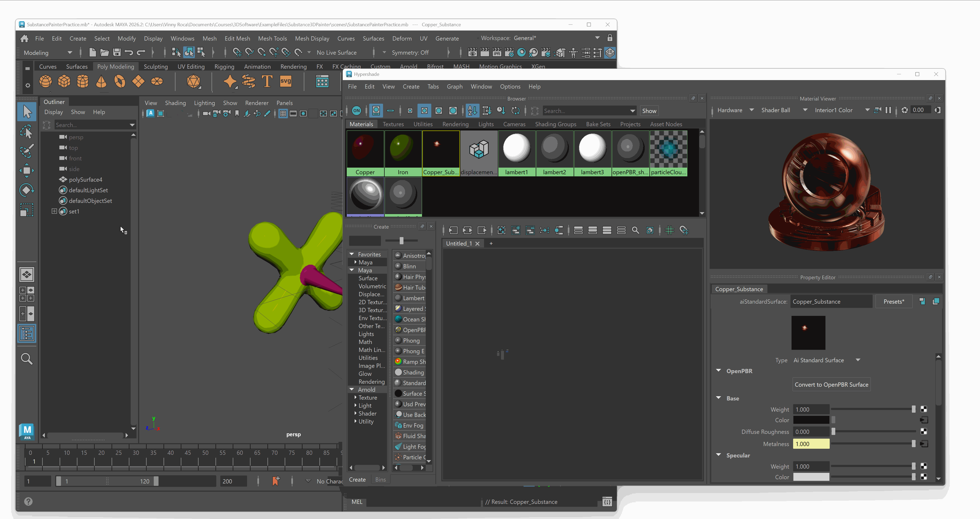Viewport: 980px width, 519px height.
Task: Click the grid toggle icon in Hypershade graph toolbar
Action: coord(670,230)
